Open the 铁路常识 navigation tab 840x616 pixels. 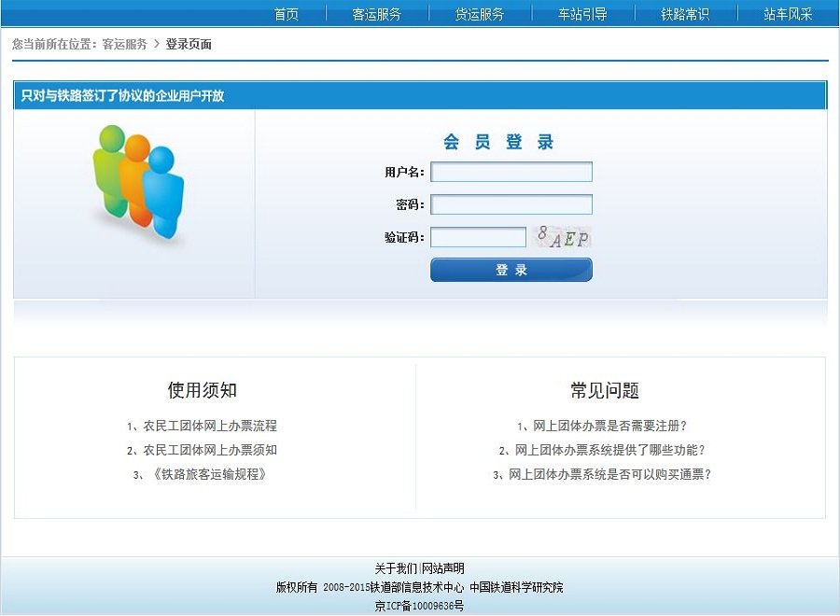tap(685, 14)
